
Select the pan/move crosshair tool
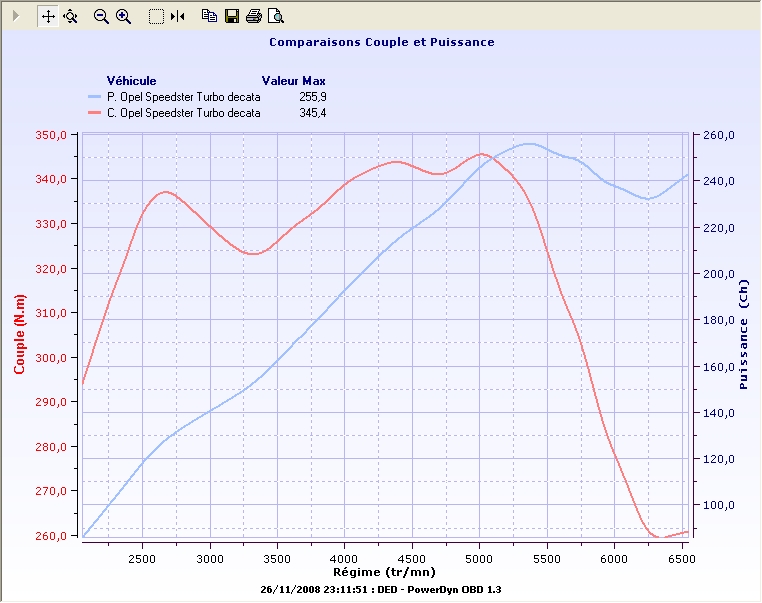[48, 16]
